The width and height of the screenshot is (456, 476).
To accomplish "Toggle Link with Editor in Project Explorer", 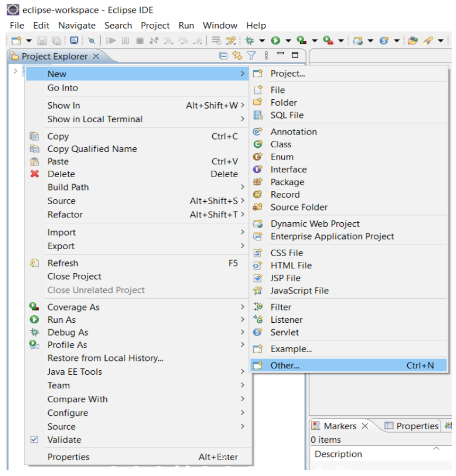I will 237,55.
